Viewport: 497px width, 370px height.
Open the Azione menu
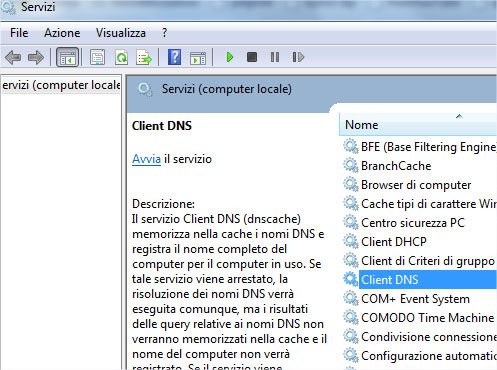tap(62, 33)
